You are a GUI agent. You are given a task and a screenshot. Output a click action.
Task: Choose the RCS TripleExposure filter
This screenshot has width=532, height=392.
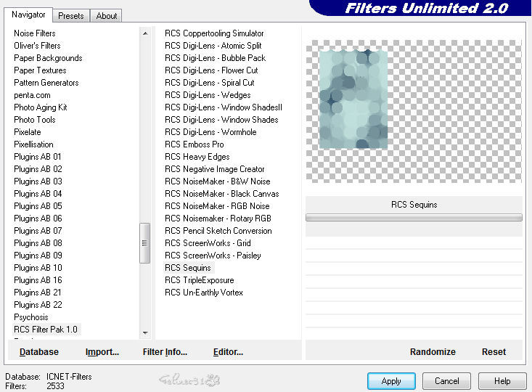pos(200,280)
